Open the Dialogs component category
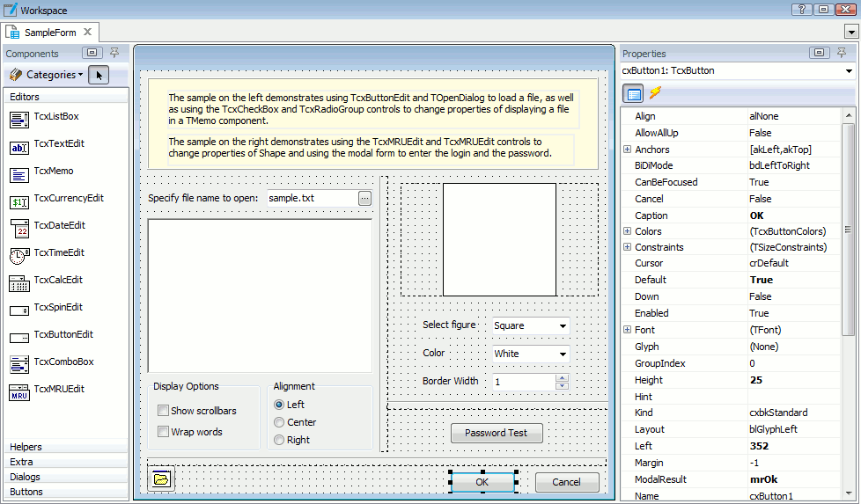Viewport: 861px width, 504px height. point(25,477)
